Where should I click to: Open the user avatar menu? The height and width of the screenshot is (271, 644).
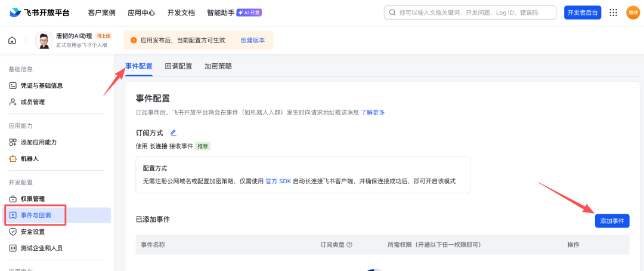[633, 13]
